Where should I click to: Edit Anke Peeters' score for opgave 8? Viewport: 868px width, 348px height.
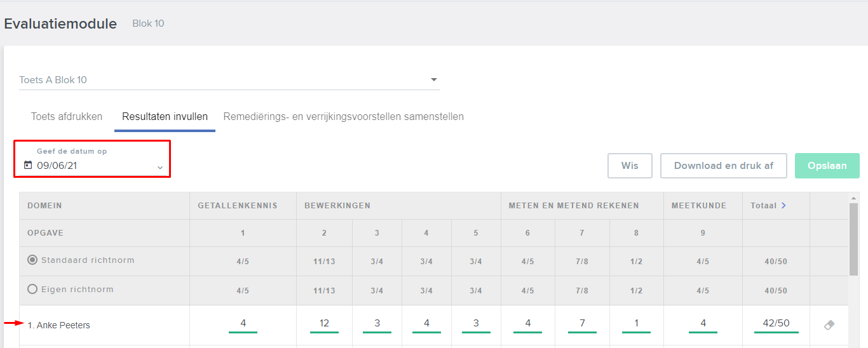(x=636, y=324)
